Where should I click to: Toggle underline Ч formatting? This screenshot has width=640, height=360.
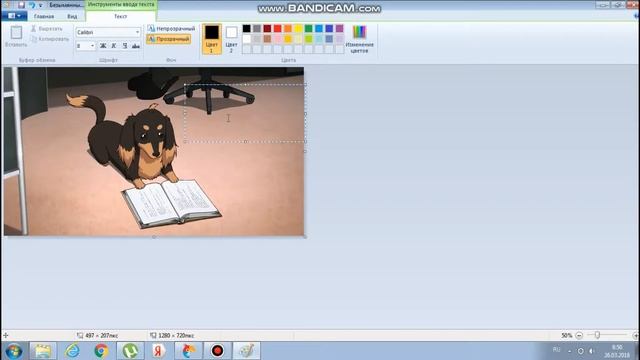(125, 46)
